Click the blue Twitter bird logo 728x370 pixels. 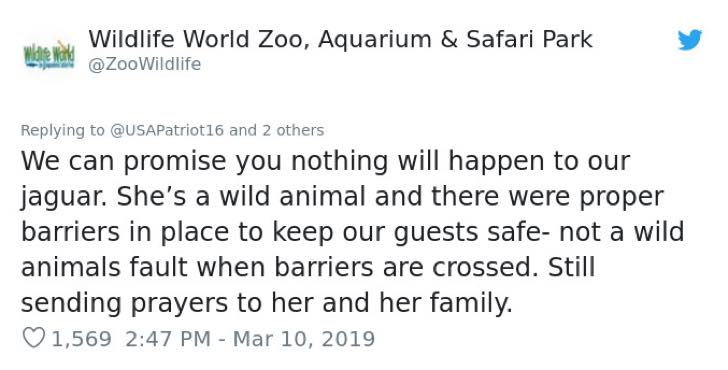[x=689, y=40]
